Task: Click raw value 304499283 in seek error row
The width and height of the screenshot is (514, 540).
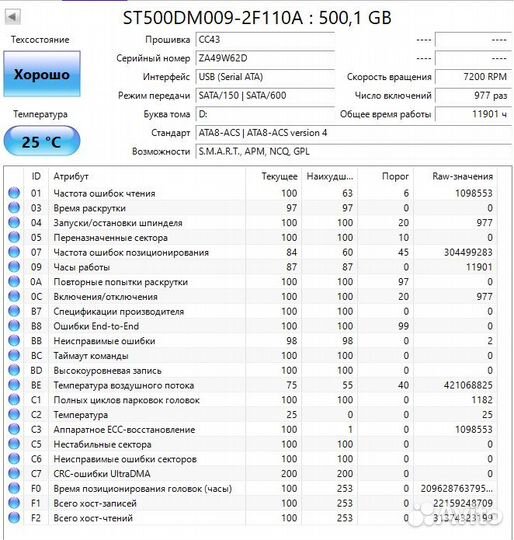Action: [x=468, y=252]
